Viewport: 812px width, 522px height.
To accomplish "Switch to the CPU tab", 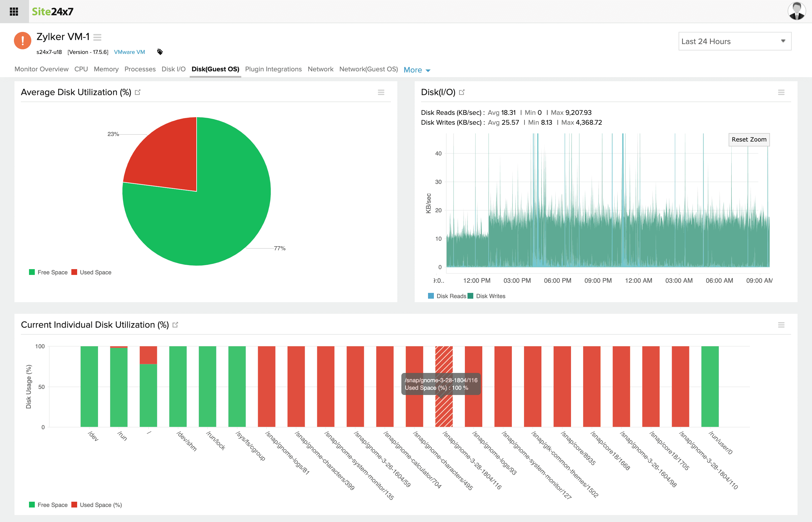I will [x=81, y=69].
